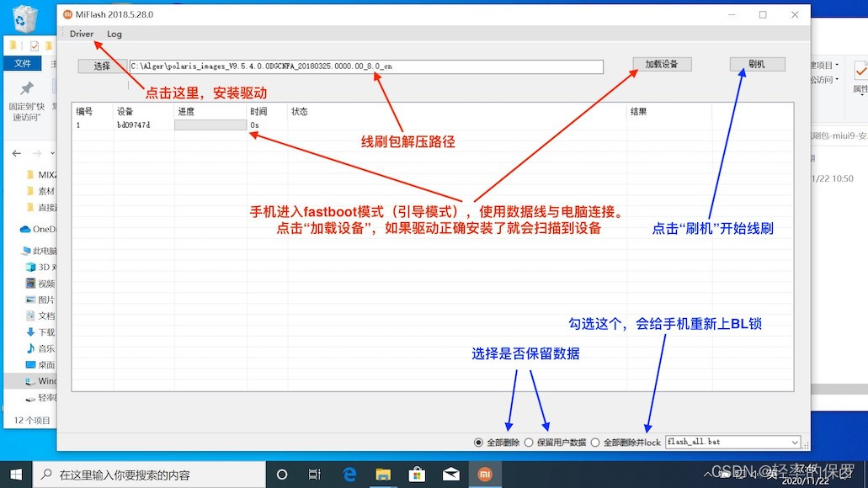Click the Explorer quick access checkmark icon
Viewport: 868px width, 488px height.
35,46
